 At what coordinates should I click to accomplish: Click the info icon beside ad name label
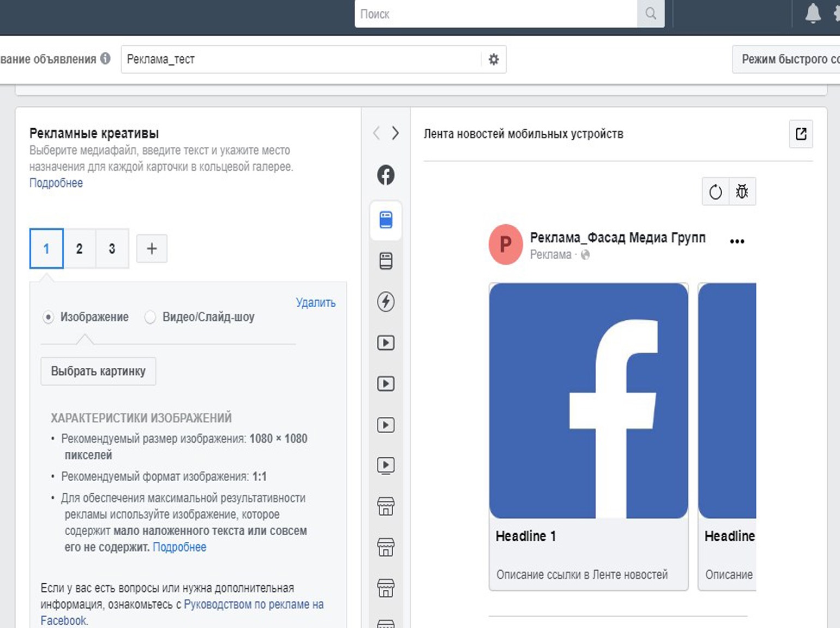pos(105,59)
